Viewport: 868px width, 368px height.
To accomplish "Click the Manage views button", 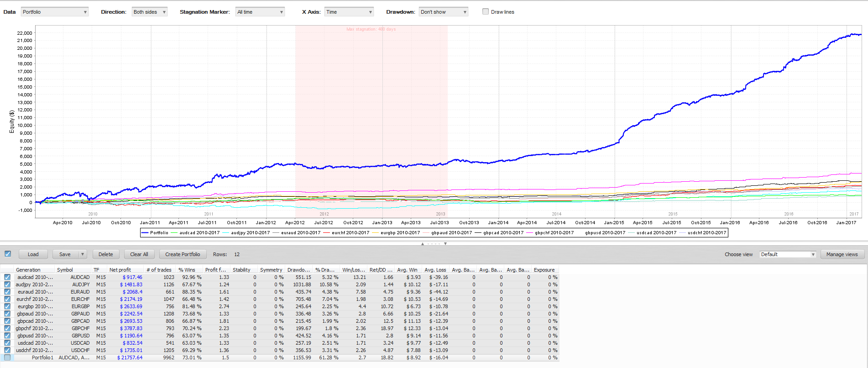I will click(x=842, y=254).
